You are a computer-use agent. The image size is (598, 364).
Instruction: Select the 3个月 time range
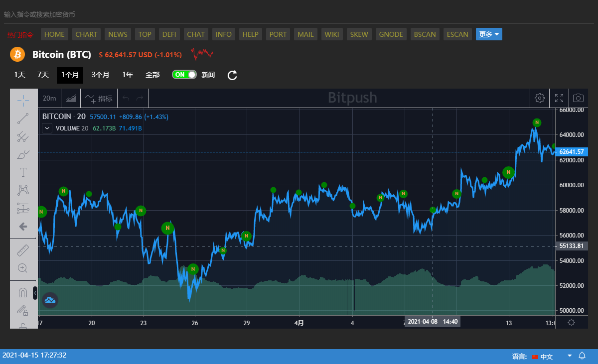(x=100, y=75)
